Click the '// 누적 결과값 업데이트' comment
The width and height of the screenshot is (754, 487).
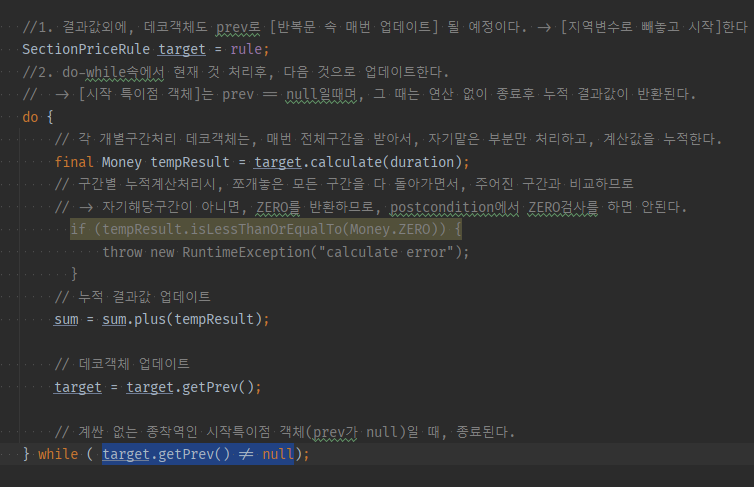pos(133,297)
